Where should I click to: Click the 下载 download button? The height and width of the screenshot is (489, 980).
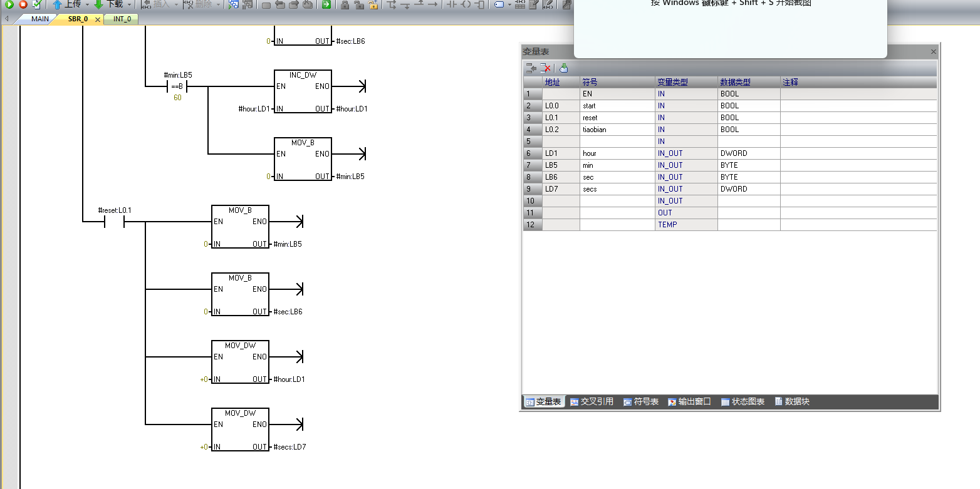click(x=108, y=4)
